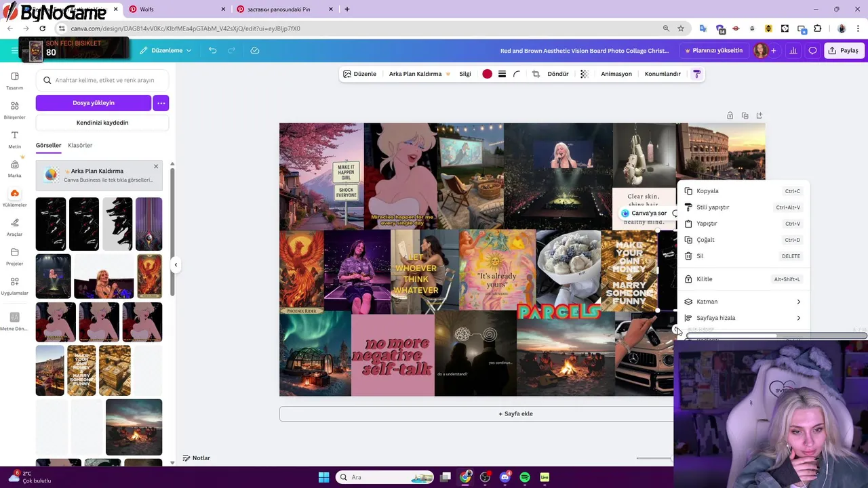Open the red border color swatch

click(x=487, y=74)
